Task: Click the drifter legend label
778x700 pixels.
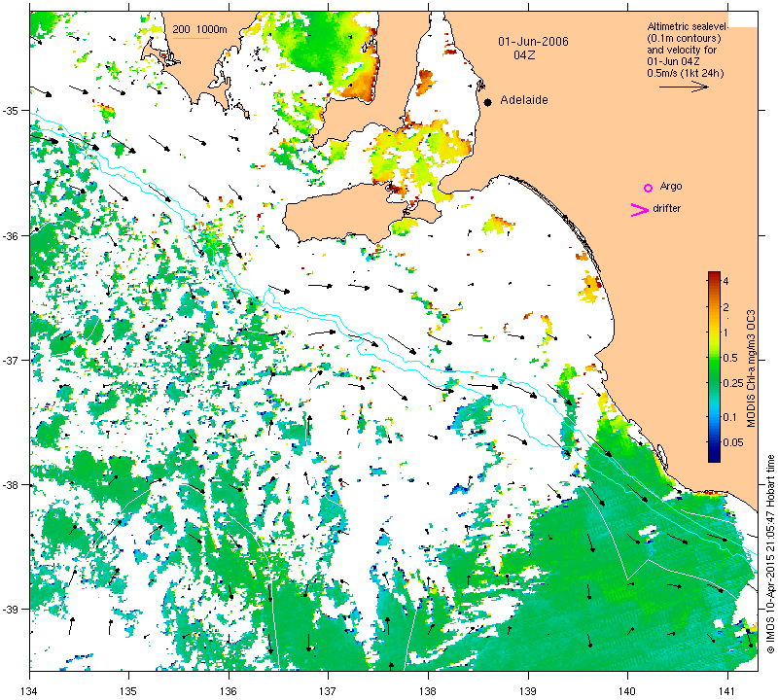Action: click(666, 208)
